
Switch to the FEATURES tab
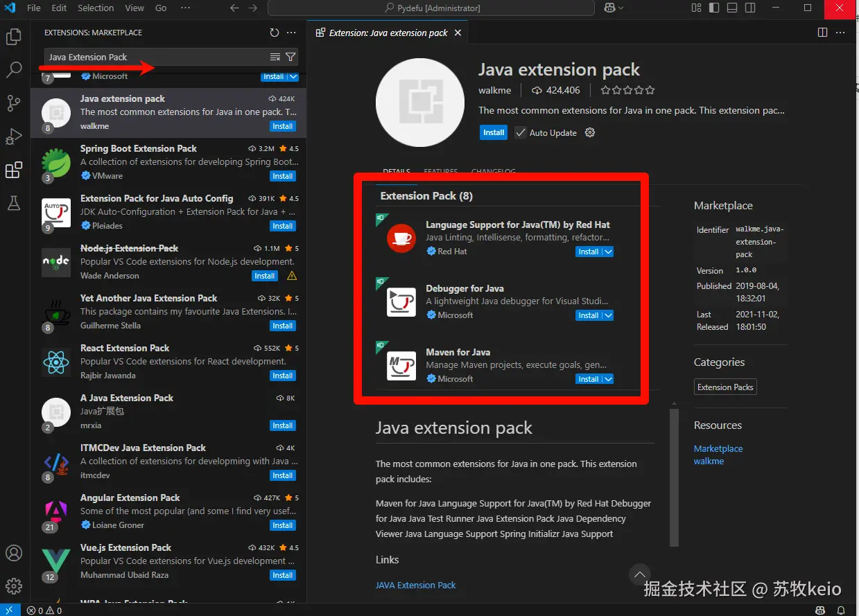(x=441, y=171)
